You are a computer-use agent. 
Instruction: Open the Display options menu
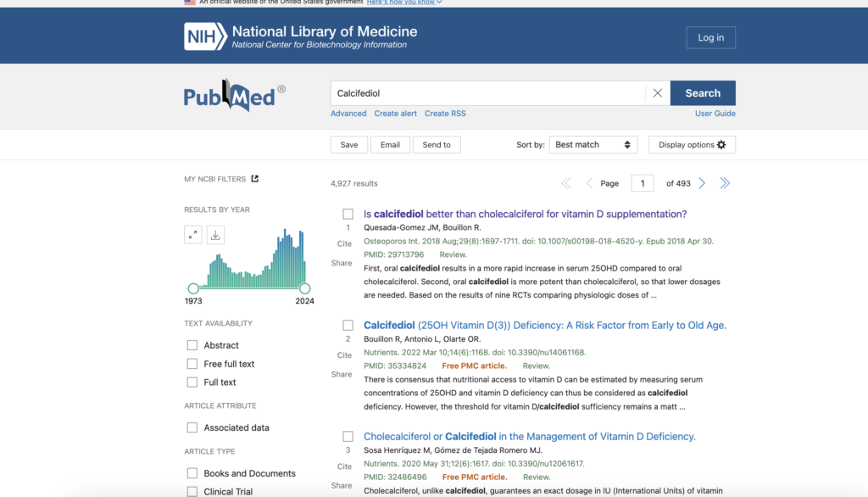pyautogui.click(x=692, y=145)
